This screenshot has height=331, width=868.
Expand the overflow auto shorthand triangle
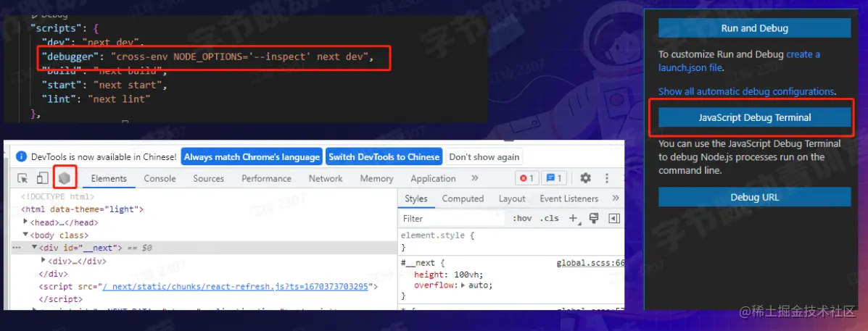(x=464, y=285)
